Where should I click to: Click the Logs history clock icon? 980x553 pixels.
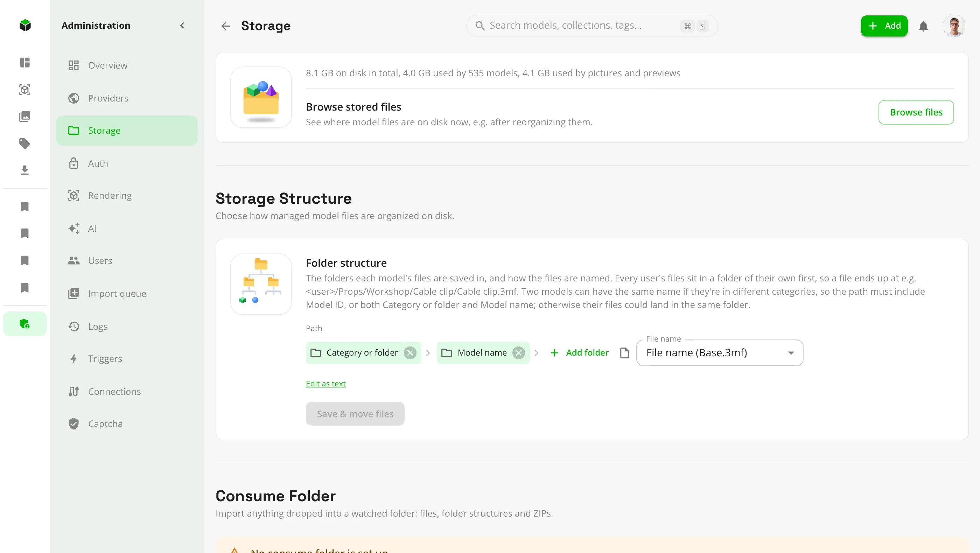pos(73,326)
